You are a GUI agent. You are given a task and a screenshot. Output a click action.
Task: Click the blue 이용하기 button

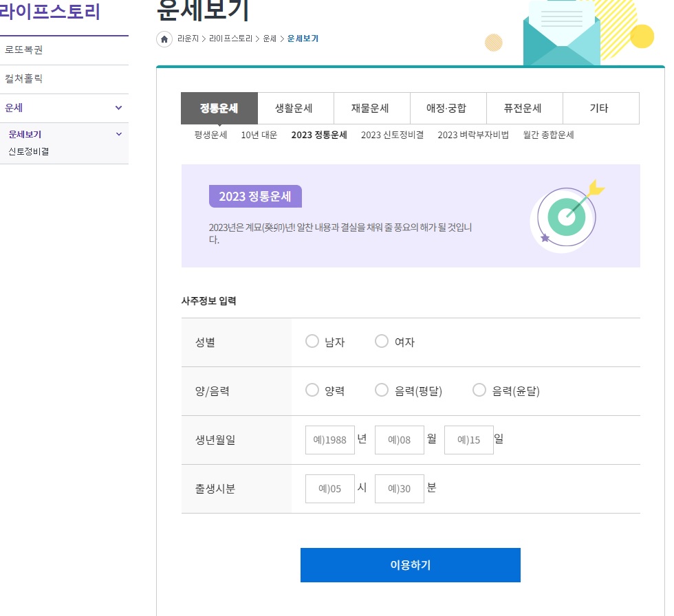410,564
